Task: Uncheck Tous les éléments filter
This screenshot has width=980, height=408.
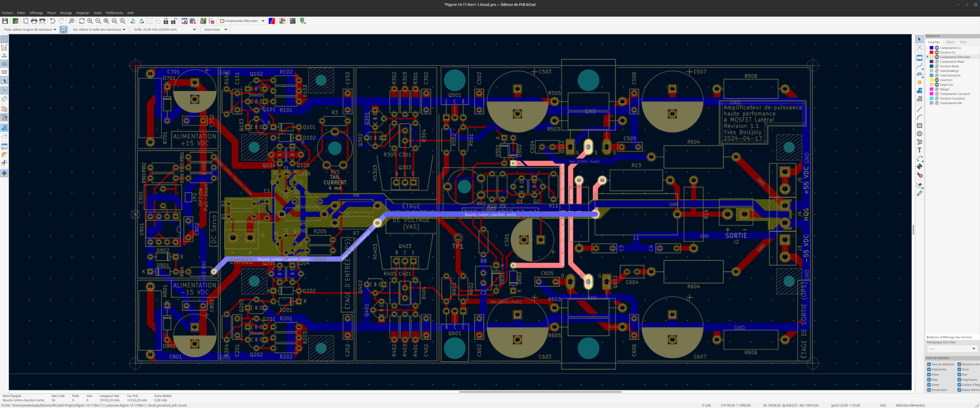Action: [929, 364]
